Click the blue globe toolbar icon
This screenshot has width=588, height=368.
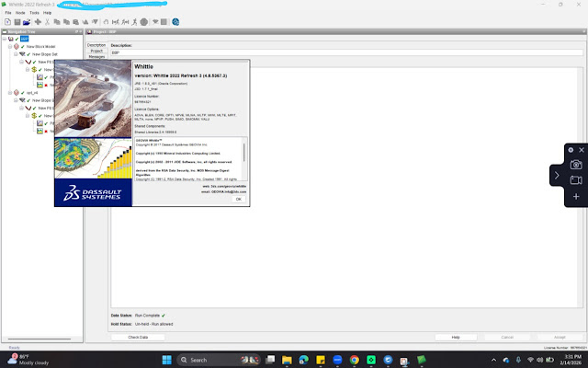pyautogui.click(x=175, y=22)
